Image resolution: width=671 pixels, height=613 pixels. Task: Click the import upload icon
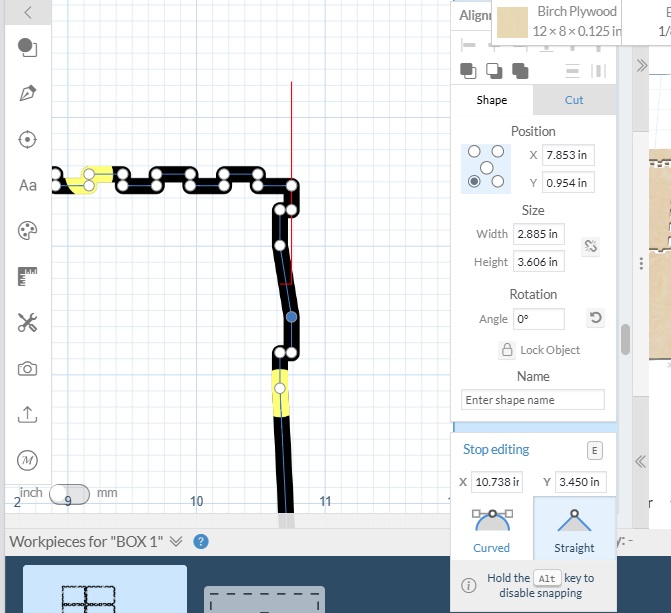click(27, 414)
